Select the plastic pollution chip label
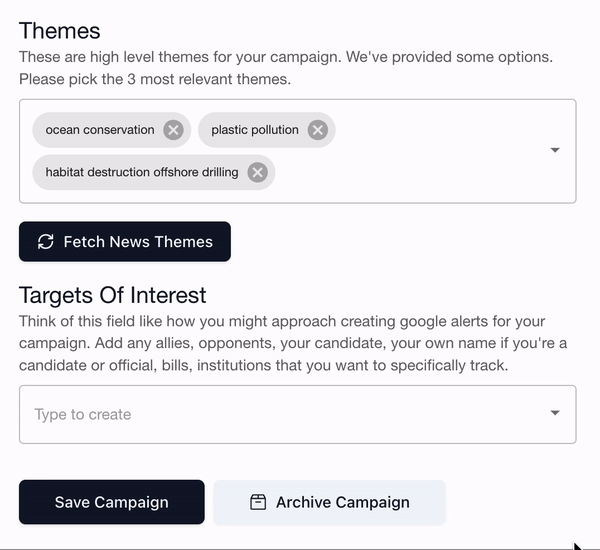Viewport: 600px width, 550px height. point(255,130)
